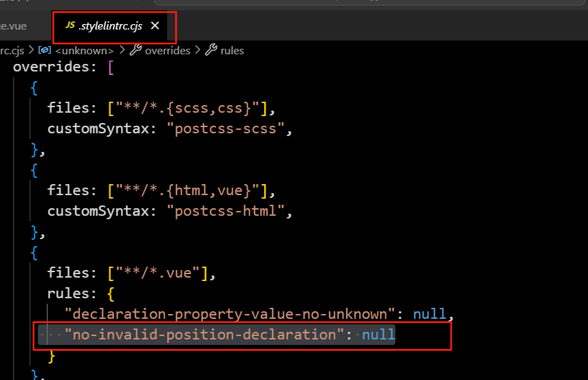Click "no-invalid-position-declaration" rule name
The image size is (588, 380).
(x=204, y=334)
